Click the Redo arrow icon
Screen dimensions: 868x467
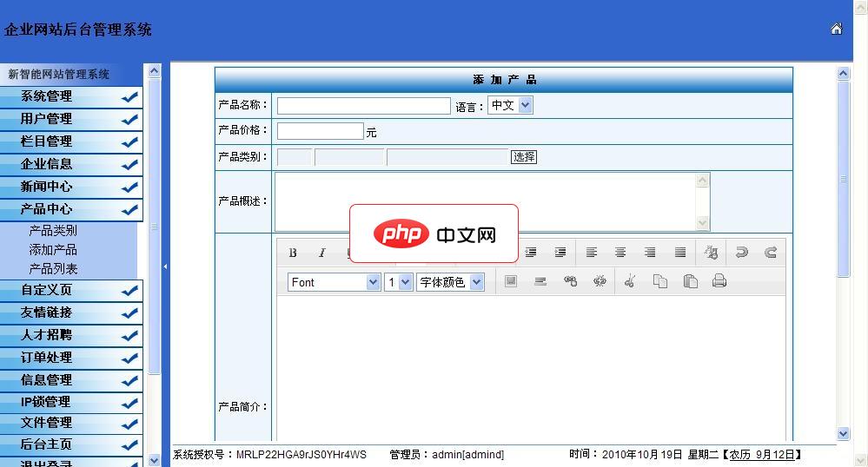click(x=770, y=253)
